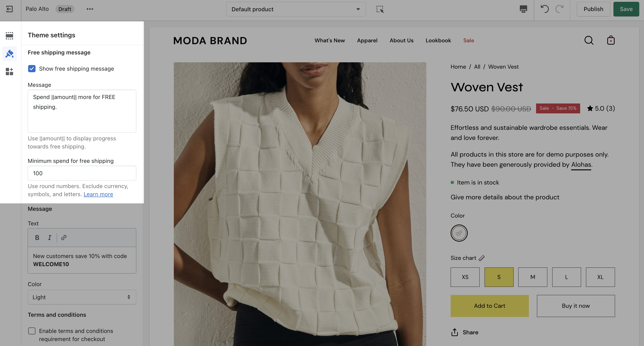
Task: Open the App embeds sidebar icon
Action: pos(9,72)
